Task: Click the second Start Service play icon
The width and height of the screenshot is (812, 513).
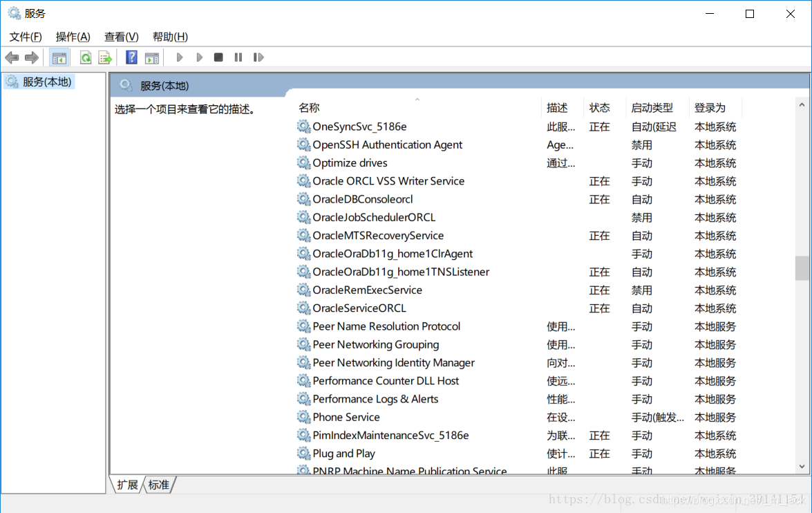Action: coord(199,57)
